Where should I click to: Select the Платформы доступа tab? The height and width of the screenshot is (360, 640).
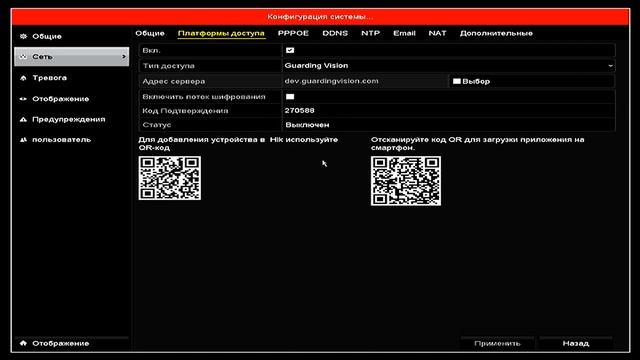click(222, 33)
